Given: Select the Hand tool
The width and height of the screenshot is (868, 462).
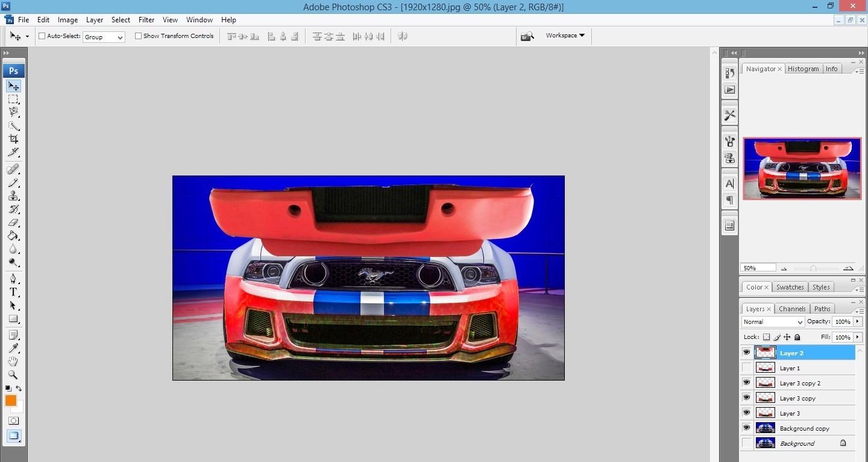Looking at the screenshot, I should click(13, 362).
